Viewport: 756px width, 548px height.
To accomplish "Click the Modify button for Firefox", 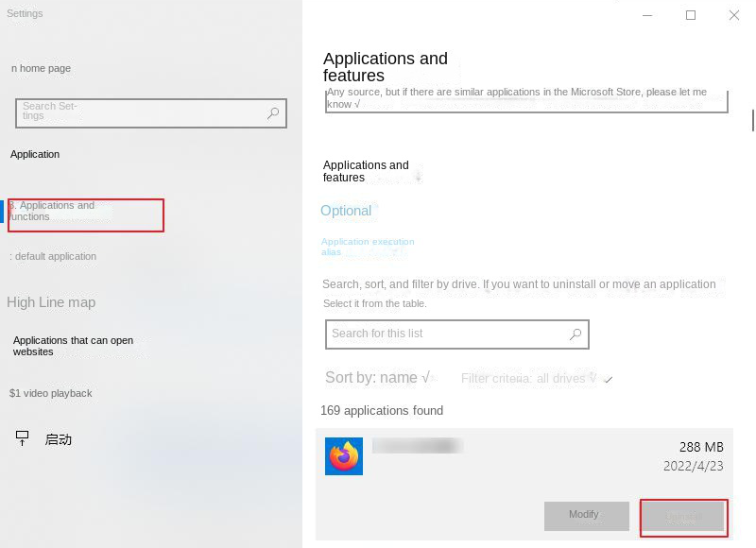I will click(x=586, y=515).
